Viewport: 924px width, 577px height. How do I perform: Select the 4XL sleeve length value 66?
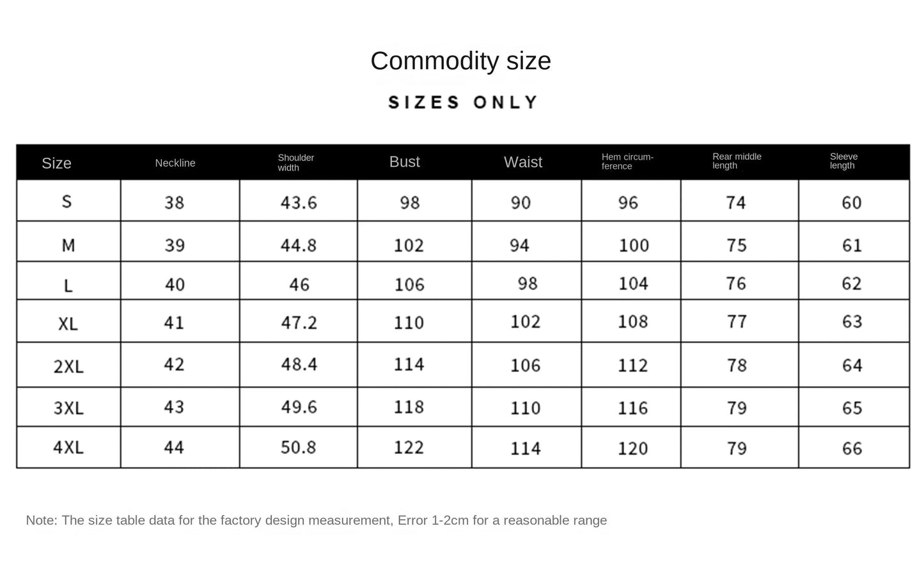(x=852, y=449)
